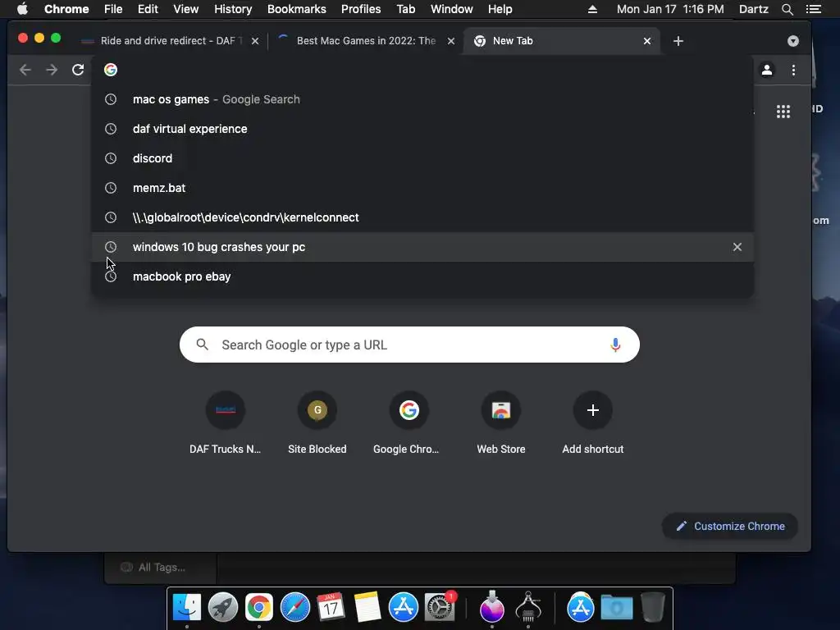Open the DAF Trucks shortcut

coord(225,423)
